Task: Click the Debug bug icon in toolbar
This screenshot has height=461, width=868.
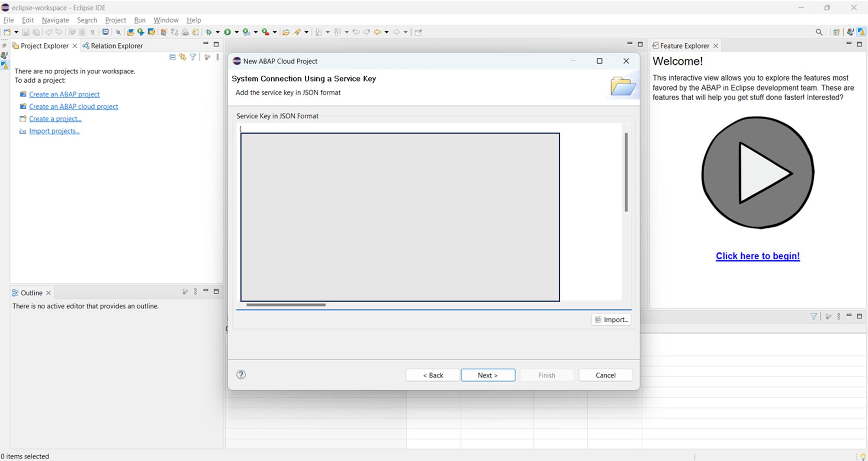Action: [x=209, y=32]
